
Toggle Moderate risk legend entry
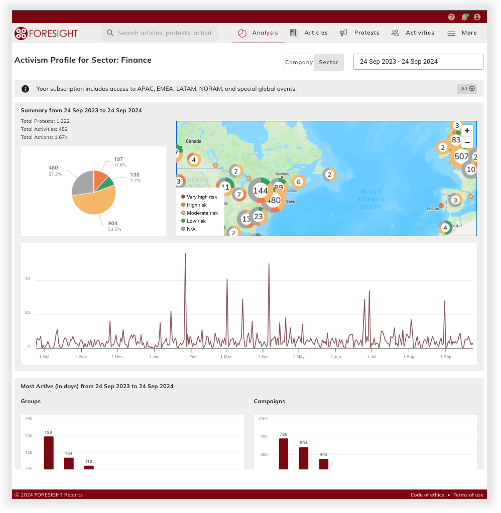click(199, 213)
